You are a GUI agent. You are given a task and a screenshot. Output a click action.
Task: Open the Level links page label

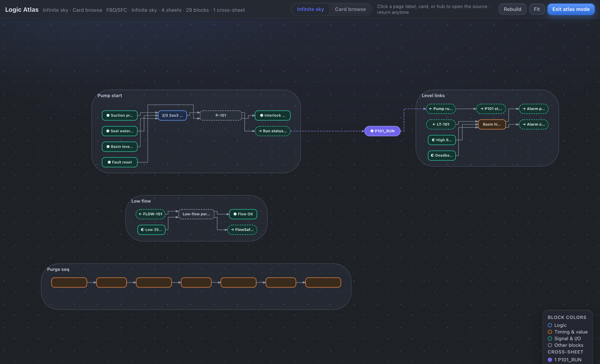pos(433,95)
